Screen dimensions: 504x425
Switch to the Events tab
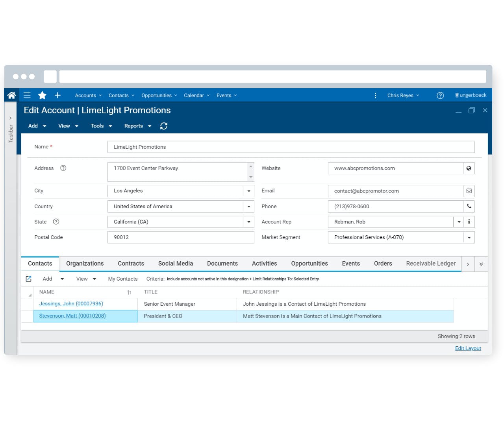(x=351, y=264)
